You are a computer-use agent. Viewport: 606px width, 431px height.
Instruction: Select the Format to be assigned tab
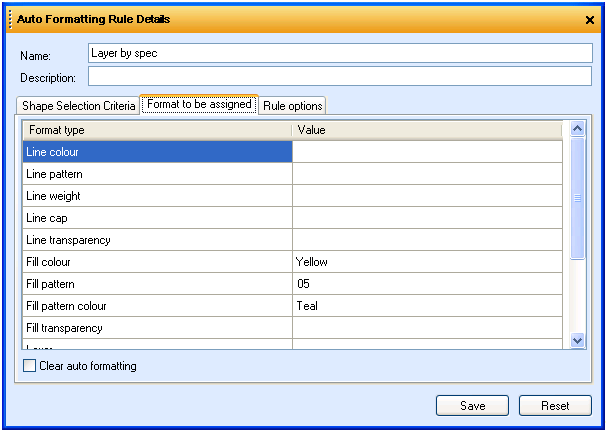pos(199,105)
